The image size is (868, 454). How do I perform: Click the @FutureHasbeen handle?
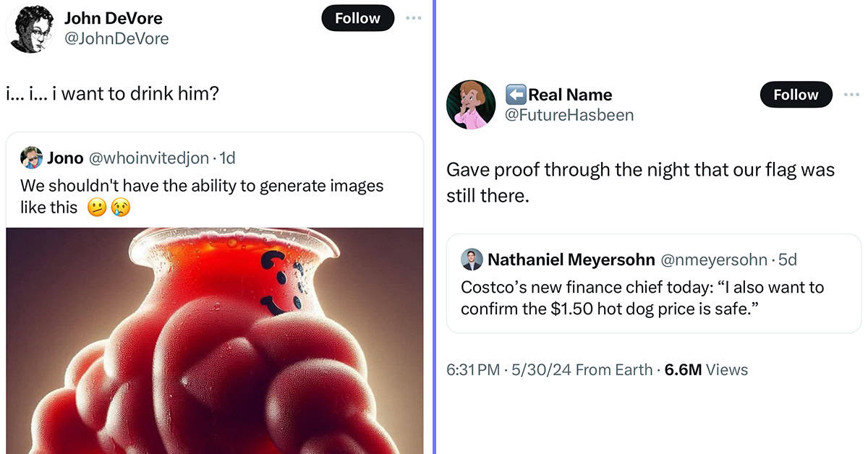[569, 114]
